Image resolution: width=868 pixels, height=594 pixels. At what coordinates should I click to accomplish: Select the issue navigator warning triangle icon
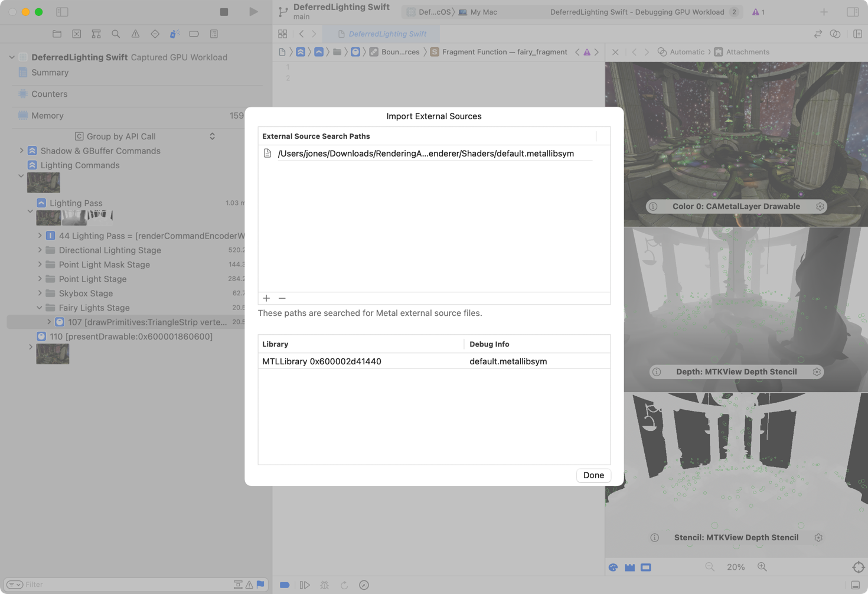point(135,34)
